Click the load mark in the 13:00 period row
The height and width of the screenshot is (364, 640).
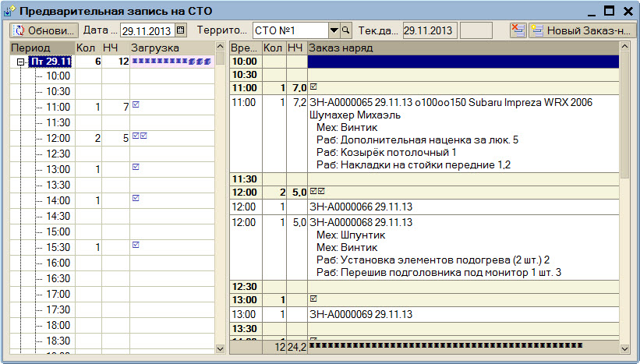point(136,167)
